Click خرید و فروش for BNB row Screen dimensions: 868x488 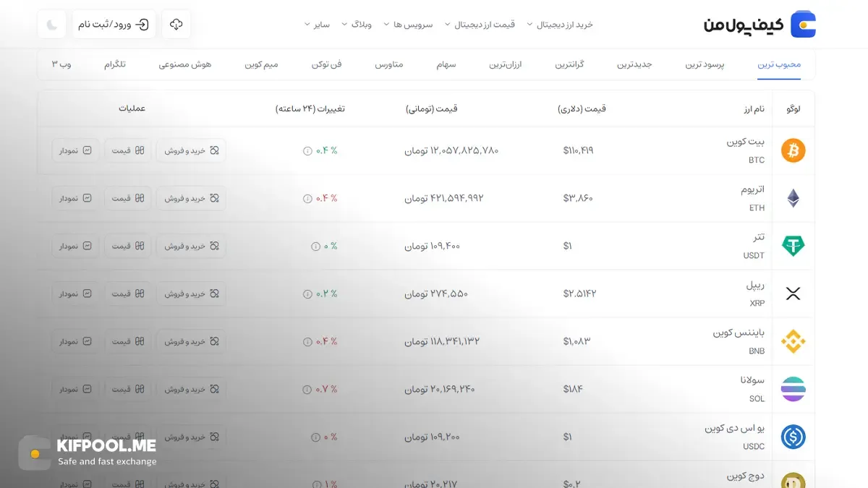point(191,341)
